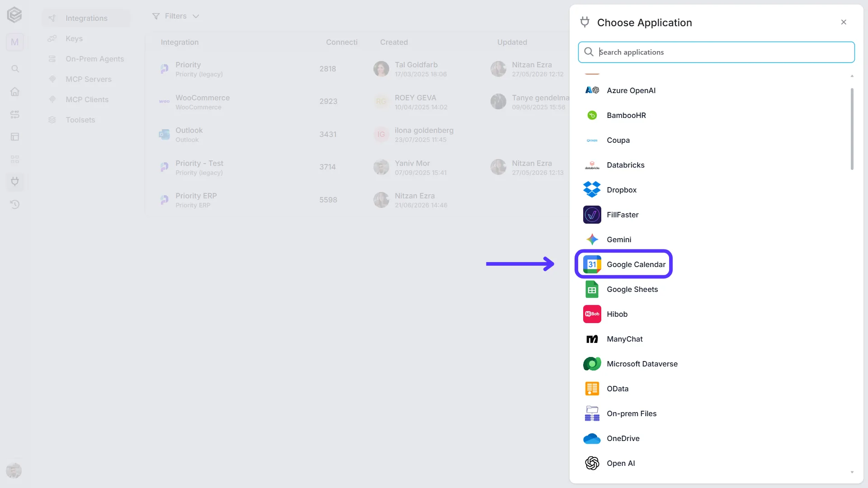Select the FillFaster app icon
The width and height of the screenshot is (868, 488).
pyautogui.click(x=592, y=215)
